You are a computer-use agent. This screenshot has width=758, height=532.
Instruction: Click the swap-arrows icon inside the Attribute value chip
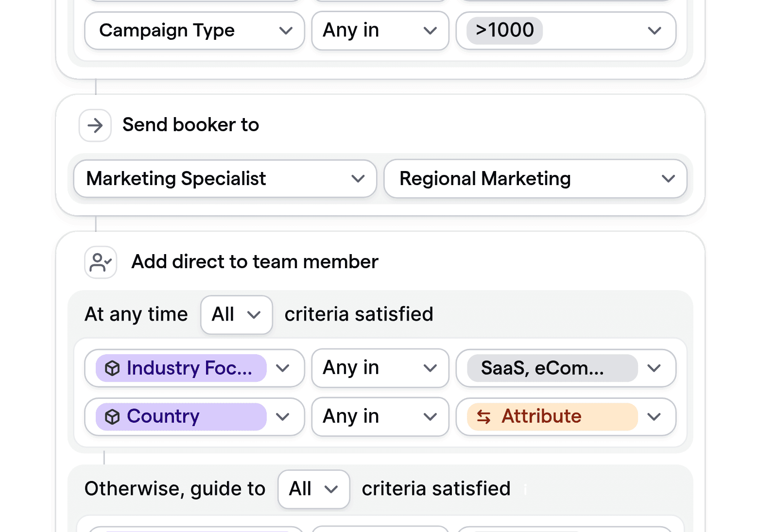coord(484,417)
